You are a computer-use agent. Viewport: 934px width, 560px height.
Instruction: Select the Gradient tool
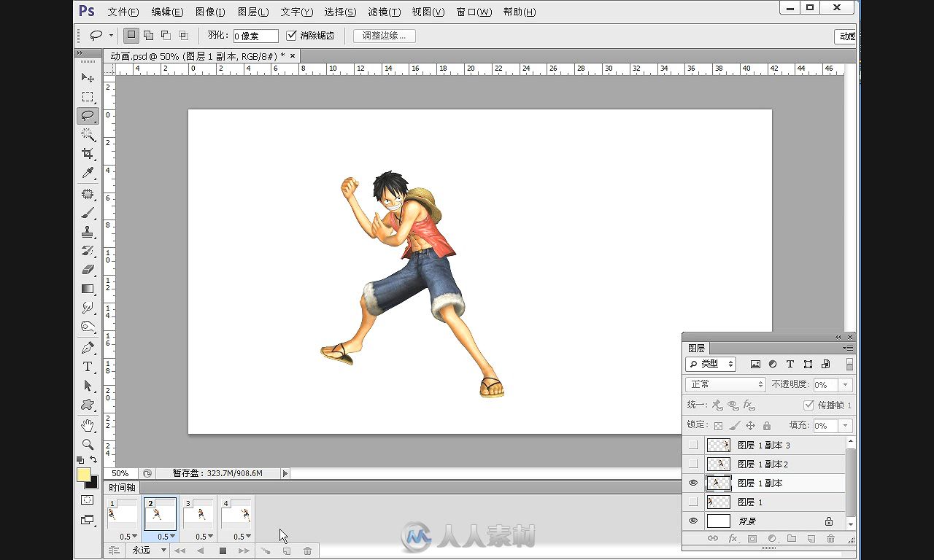[x=88, y=289]
